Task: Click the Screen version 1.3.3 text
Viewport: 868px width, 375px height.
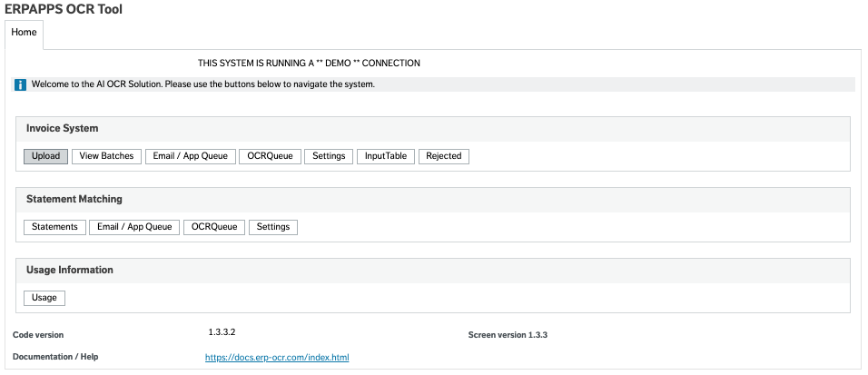Action: [x=508, y=335]
